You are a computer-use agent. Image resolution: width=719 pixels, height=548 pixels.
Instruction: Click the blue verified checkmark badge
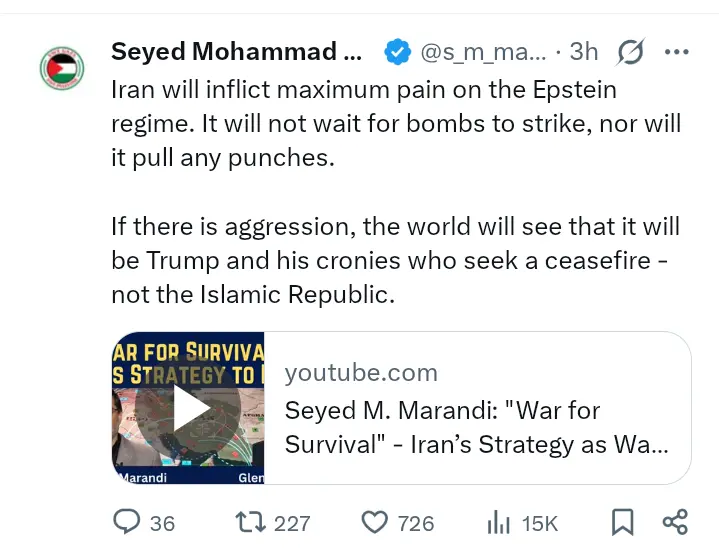397,51
